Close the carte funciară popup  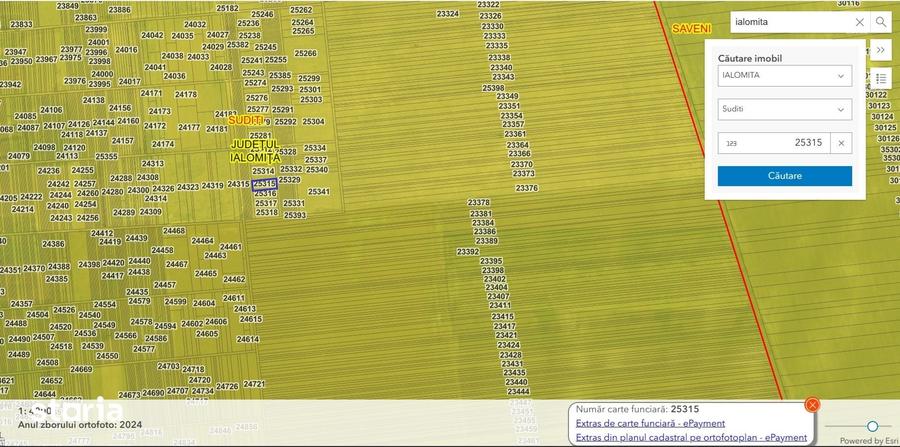812,405
